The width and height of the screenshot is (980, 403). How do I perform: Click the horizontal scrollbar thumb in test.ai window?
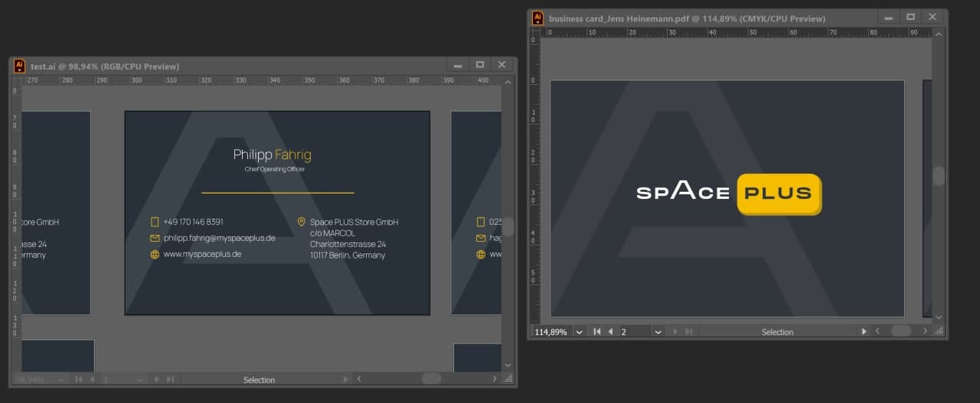coord(431,379)
